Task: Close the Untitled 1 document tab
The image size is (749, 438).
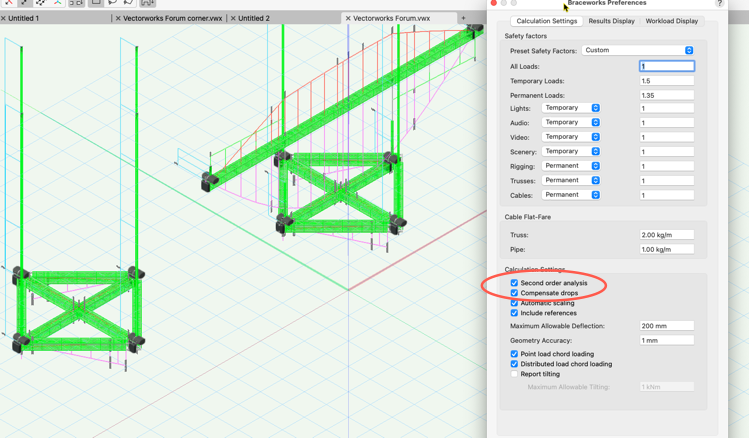Action: [x=4, y=18]
